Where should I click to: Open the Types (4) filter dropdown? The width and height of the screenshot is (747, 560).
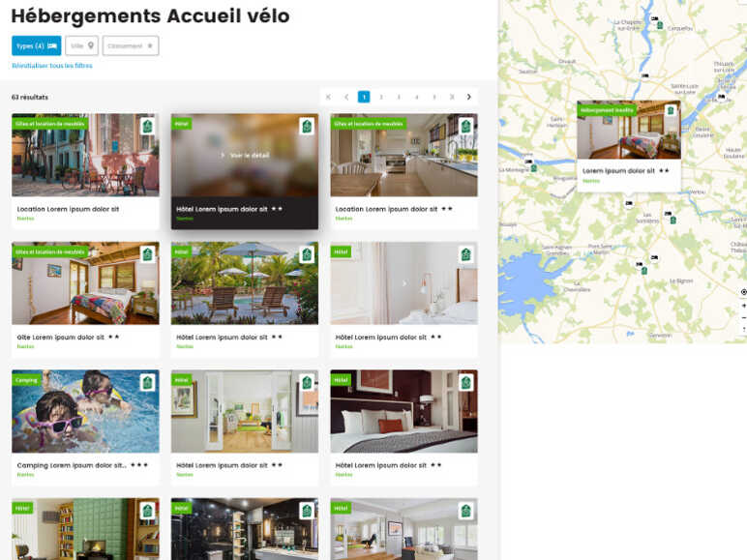pos(36,45)
